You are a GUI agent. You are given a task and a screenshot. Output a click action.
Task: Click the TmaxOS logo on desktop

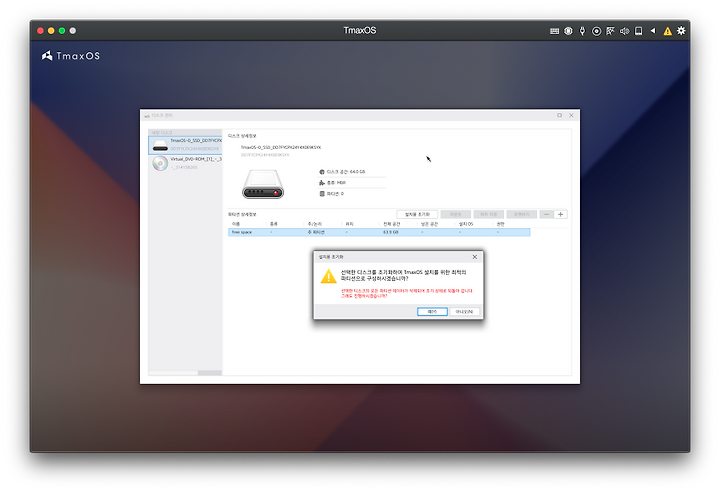point(71,56)
